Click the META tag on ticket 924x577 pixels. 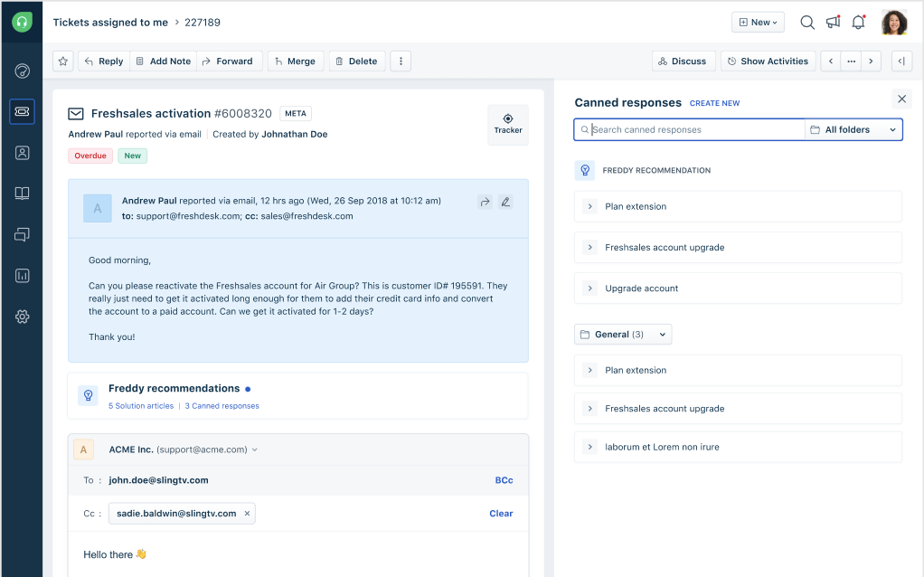click(296, 113)
